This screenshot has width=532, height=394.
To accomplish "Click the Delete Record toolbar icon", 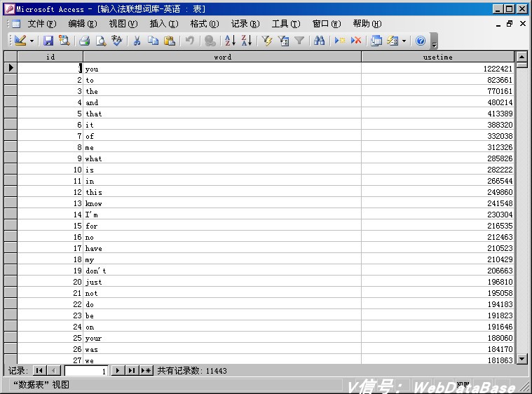I will (356, 41).
